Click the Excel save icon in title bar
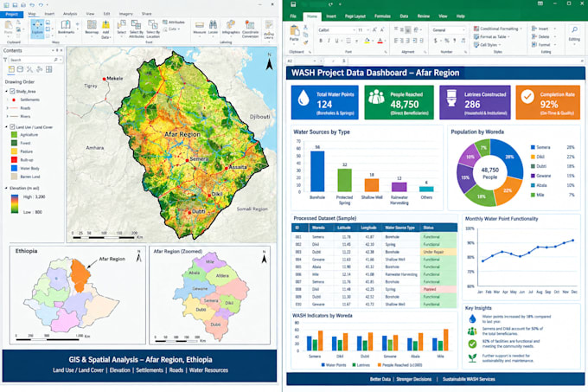The width and height of the screenshot is (588, 392). [293, 4]
